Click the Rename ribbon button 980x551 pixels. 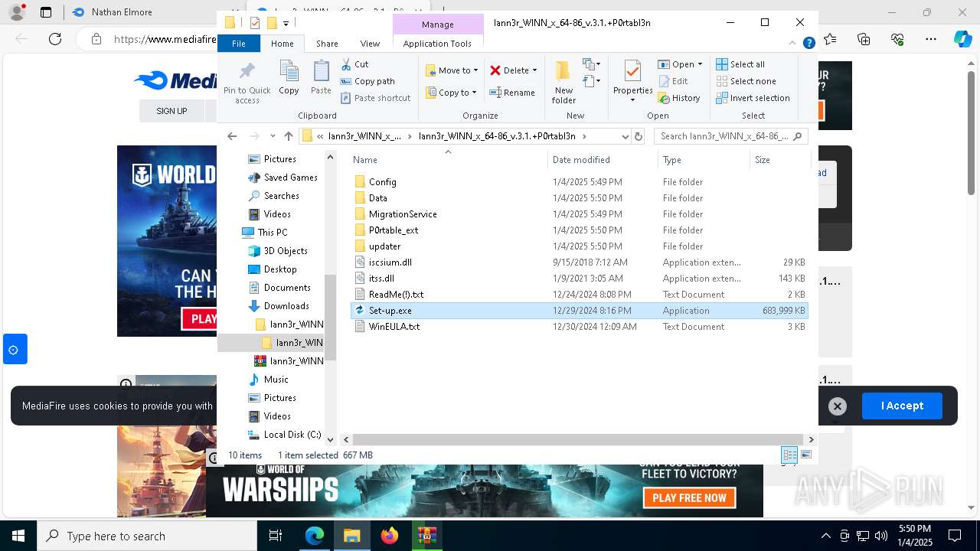pos(512,93)
